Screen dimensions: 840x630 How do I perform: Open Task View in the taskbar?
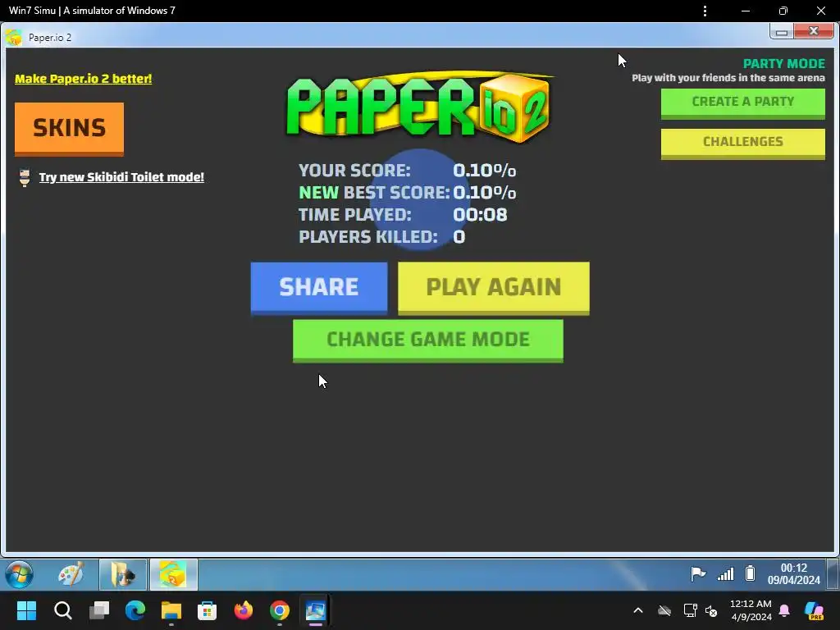(x=99, y=610)
